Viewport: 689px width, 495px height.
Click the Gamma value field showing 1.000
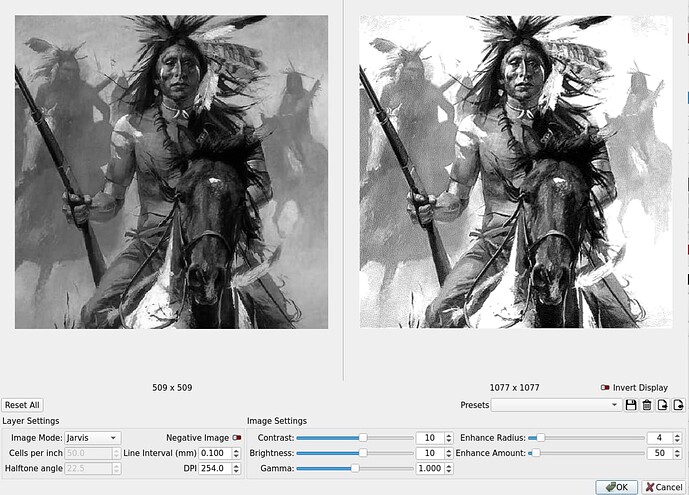[x=430, y=468]
